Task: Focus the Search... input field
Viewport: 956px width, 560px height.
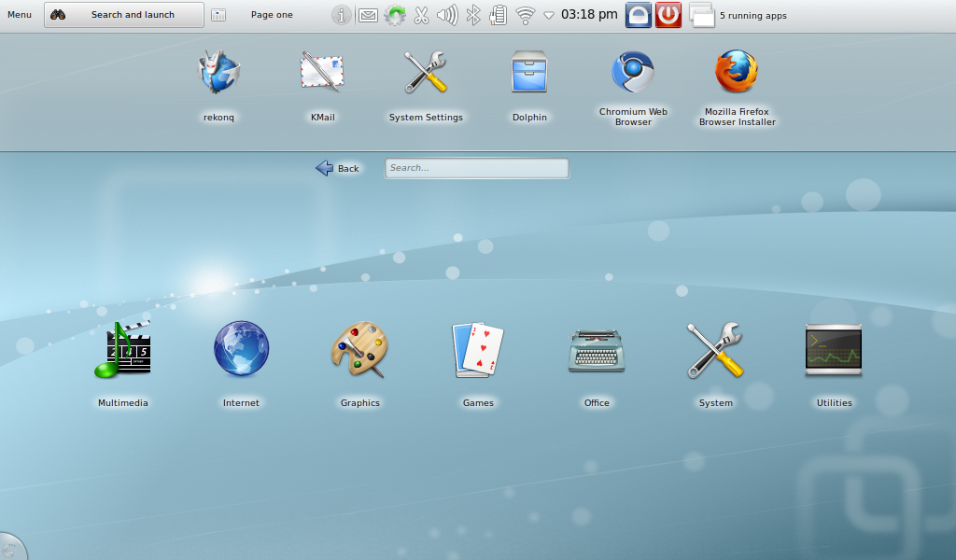Action: 477,168
